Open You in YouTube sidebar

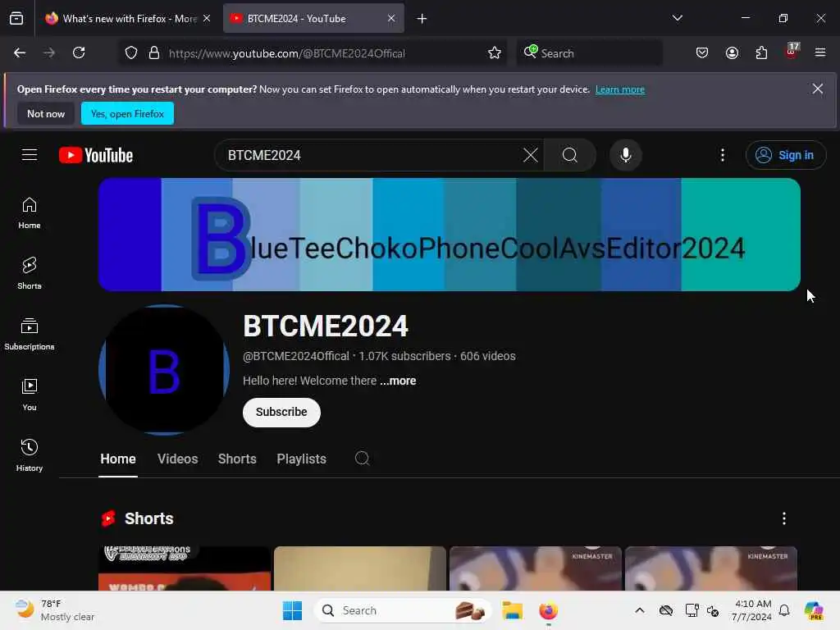(30, 395)
